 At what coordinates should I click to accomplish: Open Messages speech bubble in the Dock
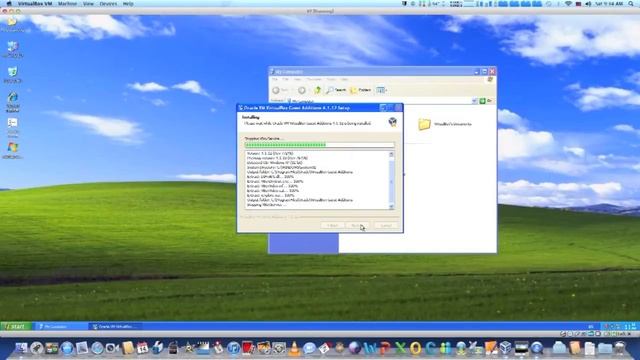309,348
